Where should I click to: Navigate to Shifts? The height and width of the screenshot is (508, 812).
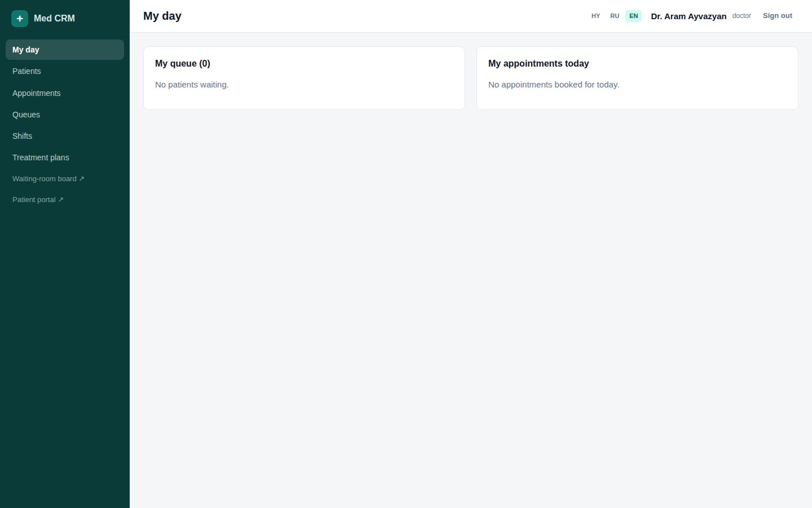point(65,136)
